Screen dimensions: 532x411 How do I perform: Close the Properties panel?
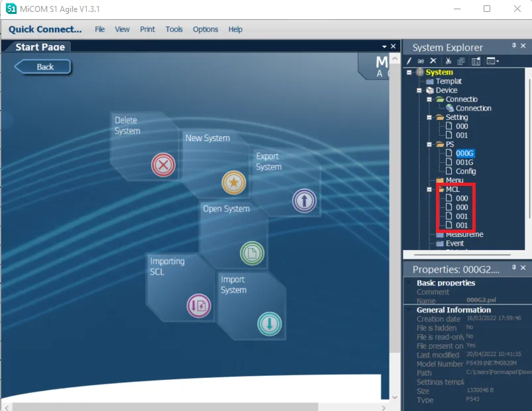[523, 267]
